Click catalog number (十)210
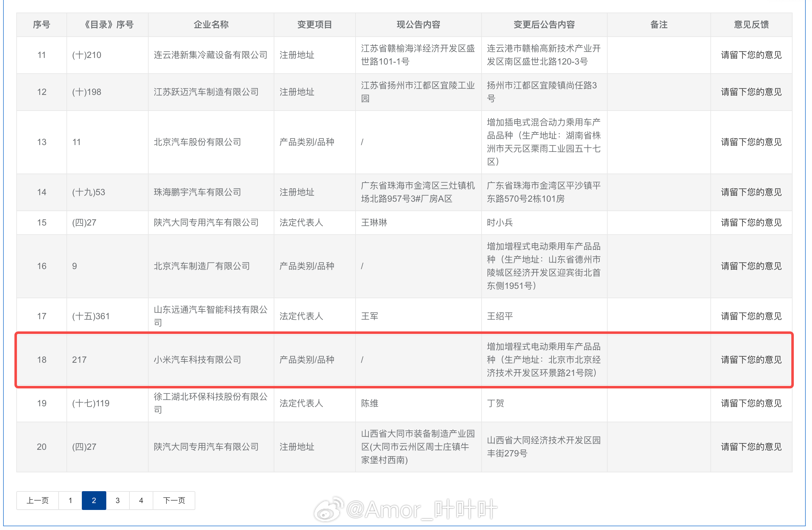812x530 pixels. tap(87, 55)
